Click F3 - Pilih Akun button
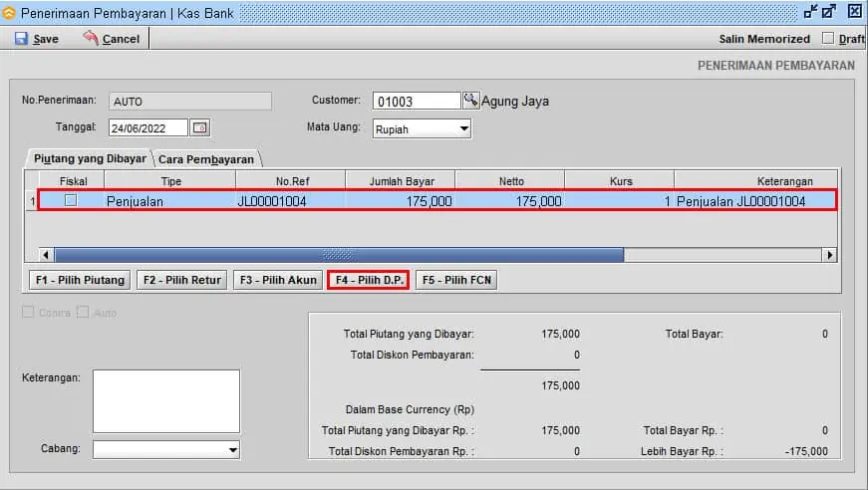The width and height of the screenshot is (868, 490). (278, 280)
